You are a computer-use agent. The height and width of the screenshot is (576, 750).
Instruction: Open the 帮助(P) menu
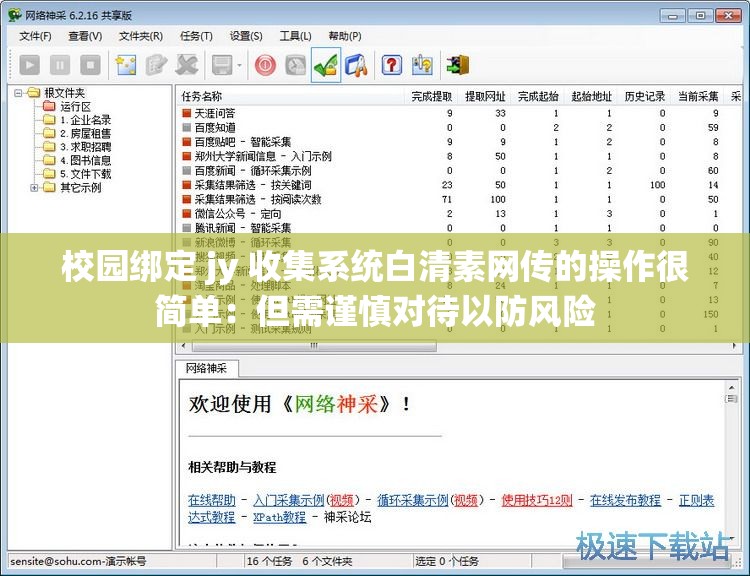(x=345, y=36)
